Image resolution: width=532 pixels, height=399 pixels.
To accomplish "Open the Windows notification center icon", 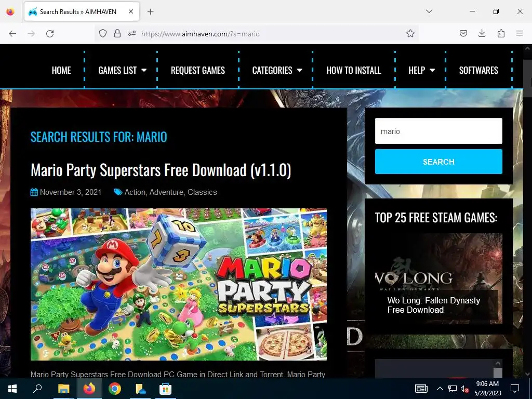I will (x=515, y=389).
